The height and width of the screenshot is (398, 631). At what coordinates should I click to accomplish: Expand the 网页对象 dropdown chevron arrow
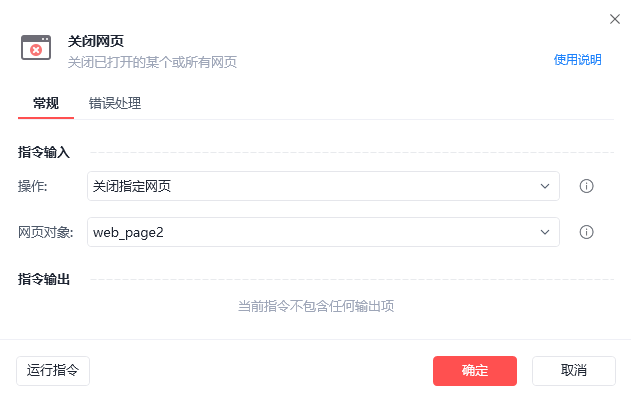544,232
